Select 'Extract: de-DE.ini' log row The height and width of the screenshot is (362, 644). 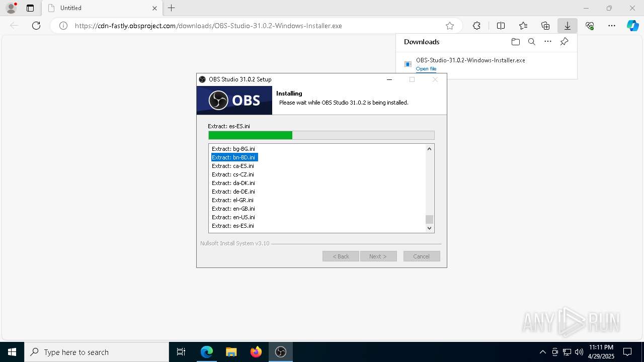tap(233, 192)
